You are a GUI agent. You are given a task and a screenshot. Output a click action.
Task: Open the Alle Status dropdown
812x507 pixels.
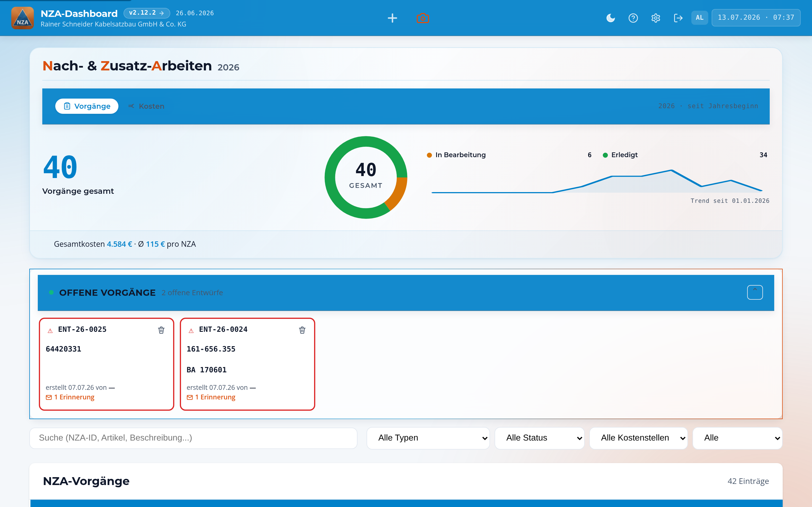(x=540, y=438)
